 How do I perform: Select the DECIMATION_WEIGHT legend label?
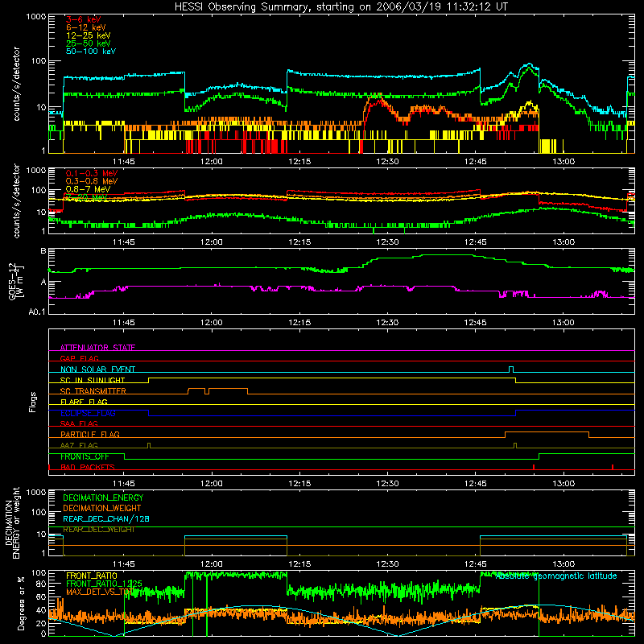(102, 508)
